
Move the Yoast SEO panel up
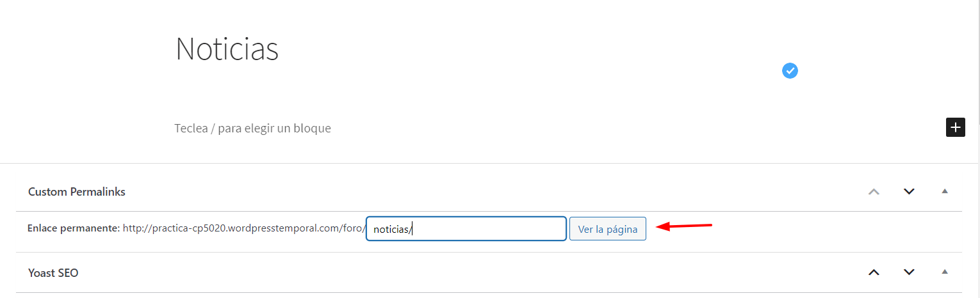tap(874, 272)
